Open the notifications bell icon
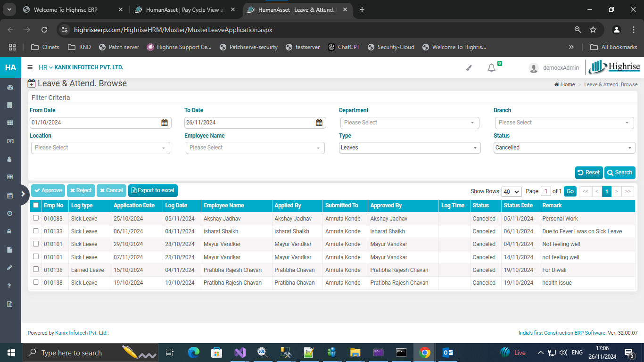Screen dimensions: 644x362 coord(491,68)
